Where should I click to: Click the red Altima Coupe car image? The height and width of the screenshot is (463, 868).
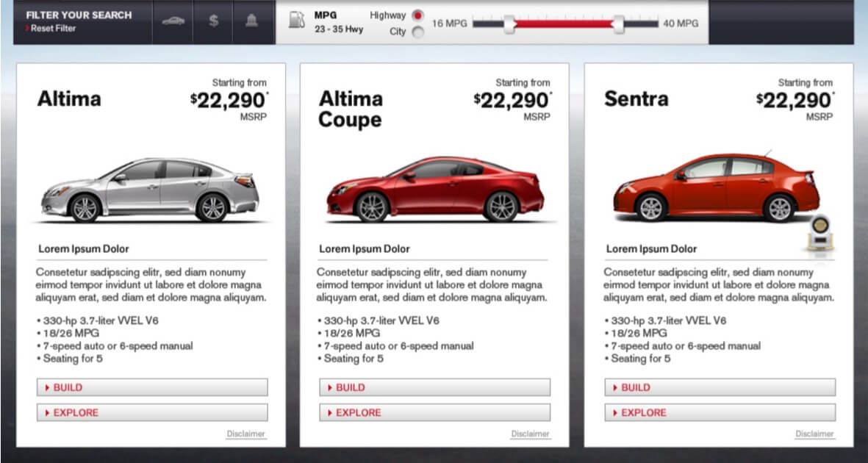436,189
